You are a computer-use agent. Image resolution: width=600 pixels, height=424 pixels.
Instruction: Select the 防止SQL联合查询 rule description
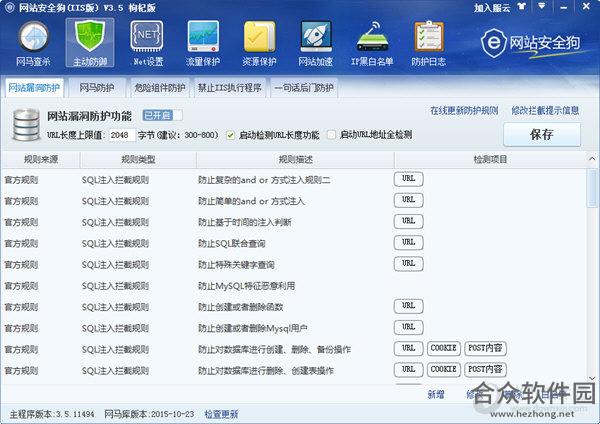click(x=232, y=243)
